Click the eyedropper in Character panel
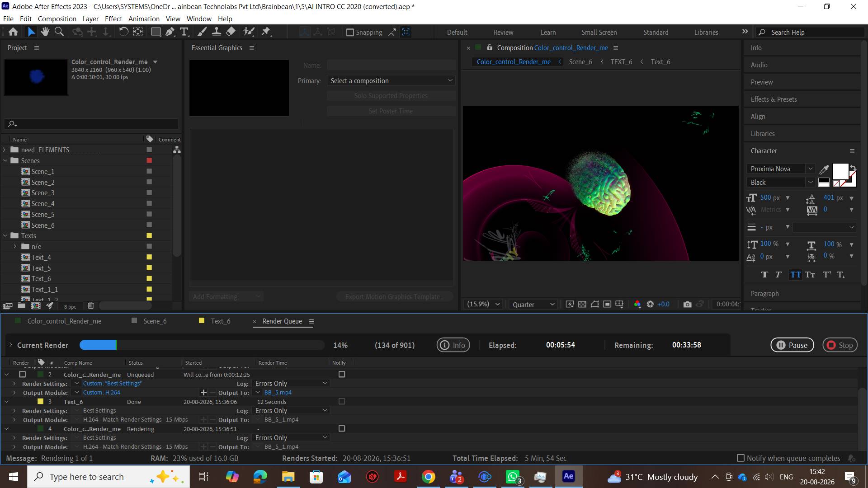 point(824,169)
